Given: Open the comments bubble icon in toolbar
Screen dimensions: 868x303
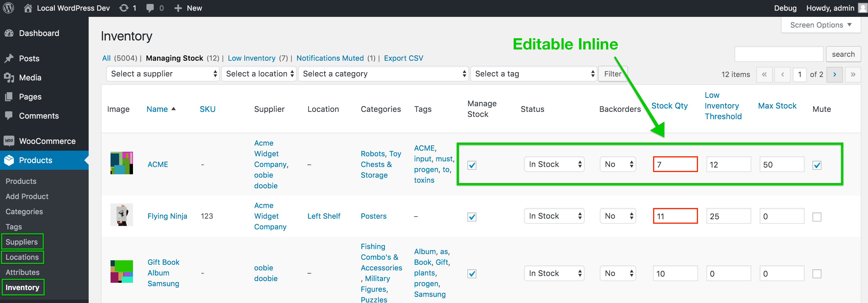Looking at the screenshot, I should click(x=150, y=8).
